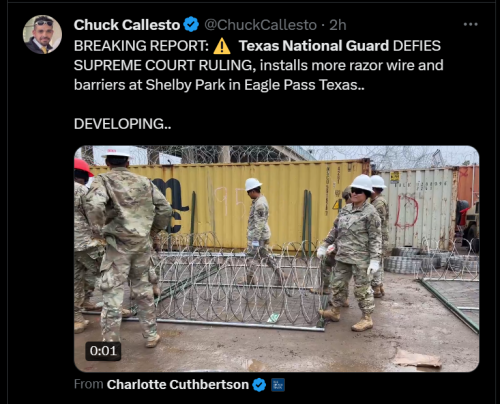Open the post via the 2h timestamp
The image size is (500, 404).
pos(338,25)
